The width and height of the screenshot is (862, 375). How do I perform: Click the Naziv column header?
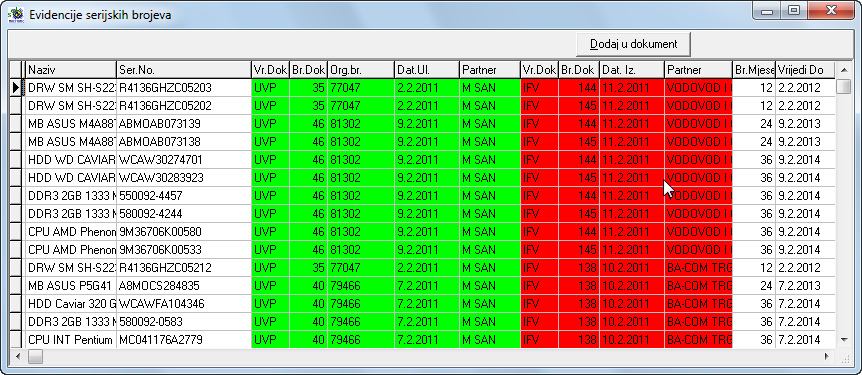click(71, 70)
